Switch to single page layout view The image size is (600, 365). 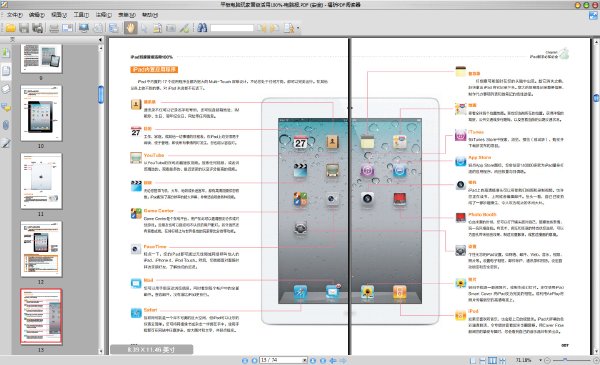tap(473, 360)
